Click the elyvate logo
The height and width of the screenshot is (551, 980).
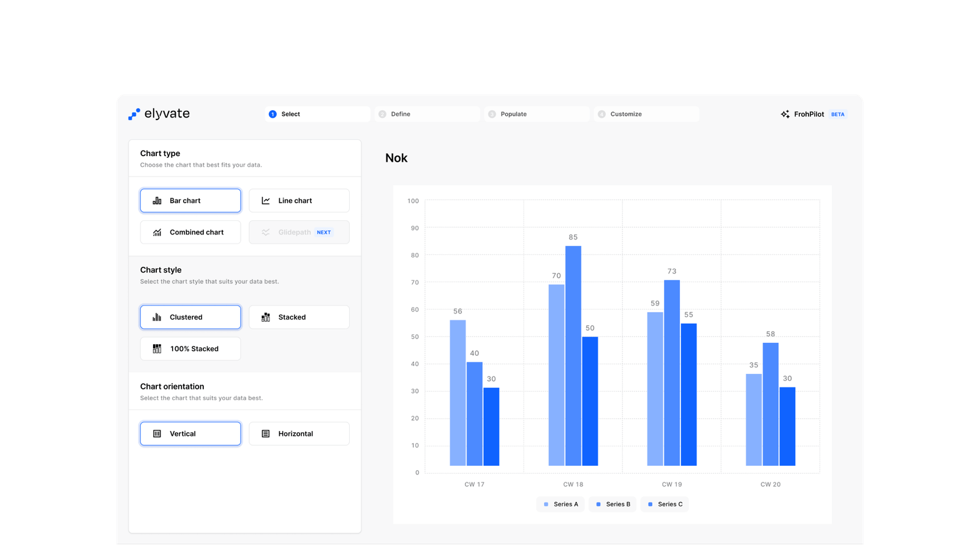[x=159, y=114]
